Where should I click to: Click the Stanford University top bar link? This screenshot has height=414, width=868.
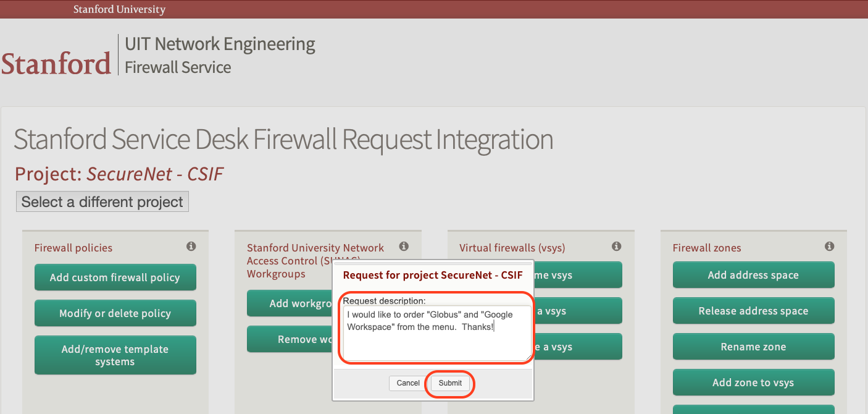[x=119, y=9]
